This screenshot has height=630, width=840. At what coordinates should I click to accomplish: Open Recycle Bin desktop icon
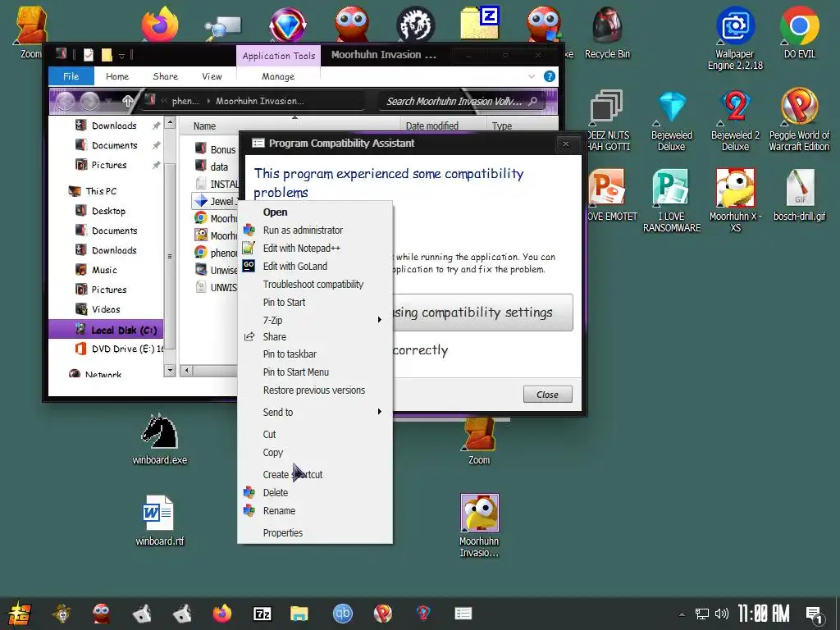point(607,33)
